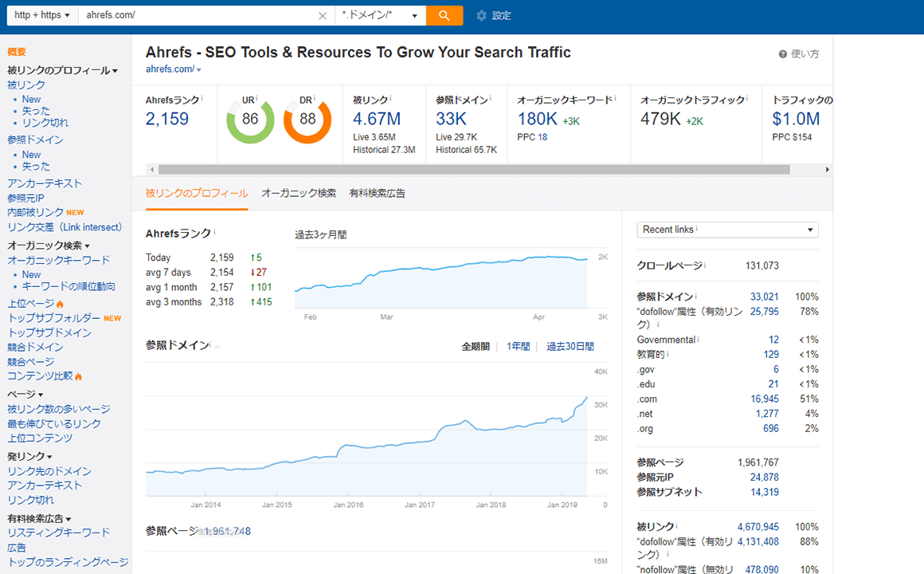The width and height of the screenshot is (924, 574).
Task: Select the 1年間 chart range
Action: tap(518, 346)
